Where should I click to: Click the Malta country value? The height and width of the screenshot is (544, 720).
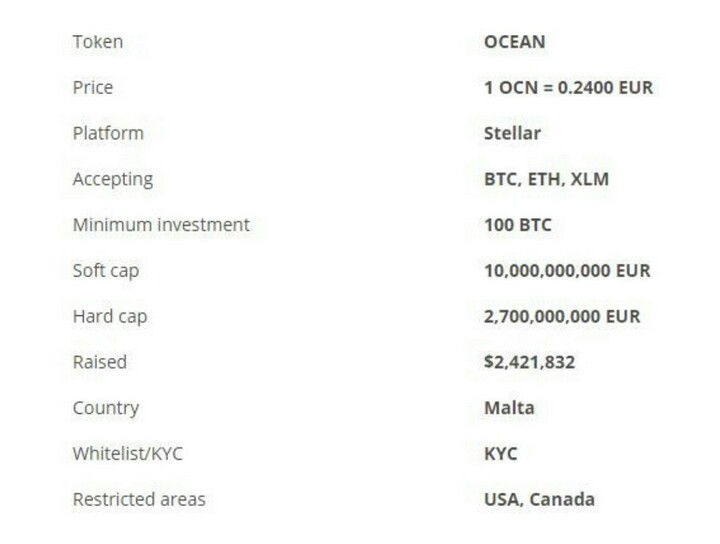click(509, 408)
